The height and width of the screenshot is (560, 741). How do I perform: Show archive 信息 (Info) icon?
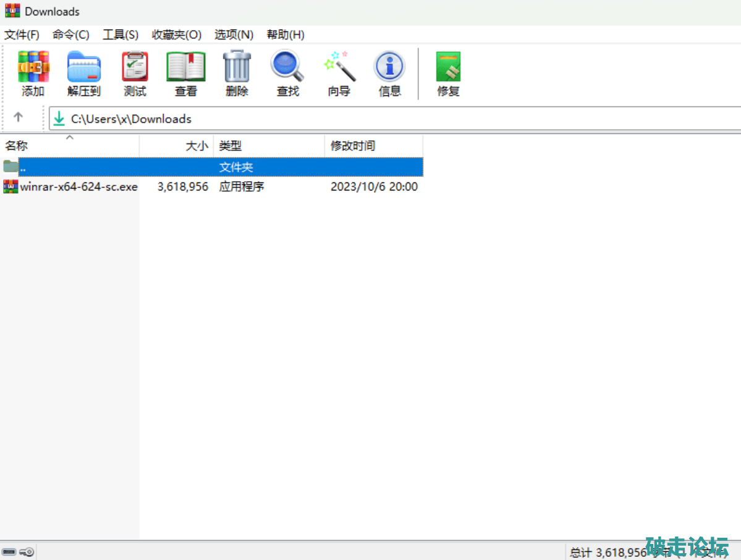(389, 74)
